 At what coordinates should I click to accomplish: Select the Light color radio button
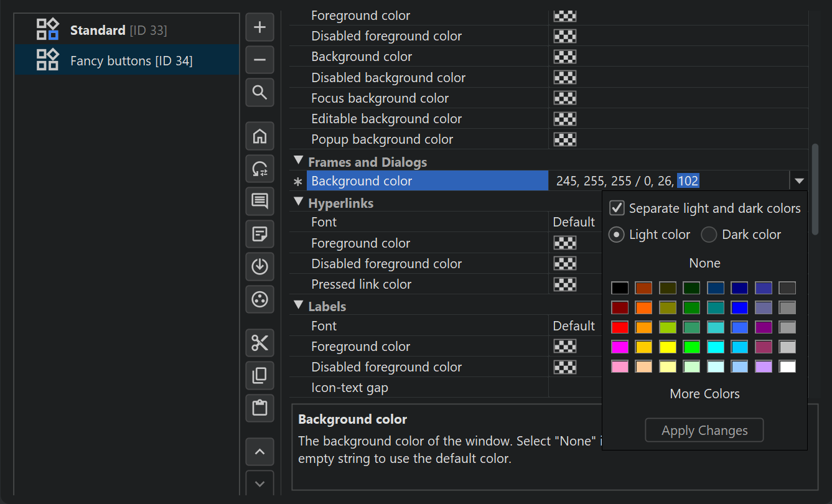point(617,235)
